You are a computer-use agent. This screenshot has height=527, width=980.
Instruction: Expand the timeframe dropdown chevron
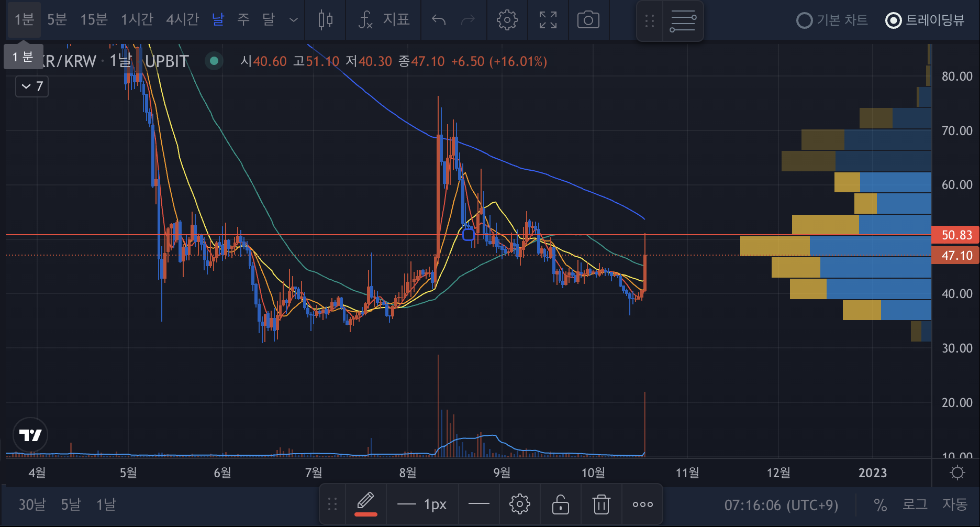tap(294, 20)
